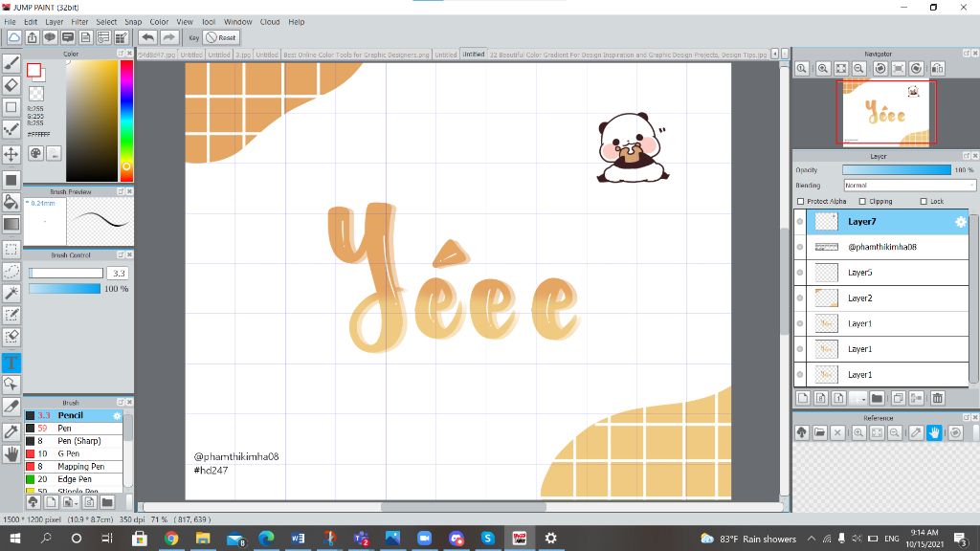Enable the Lock checkbox
Viewport: 980px width, 551px height.
(924, 201)
